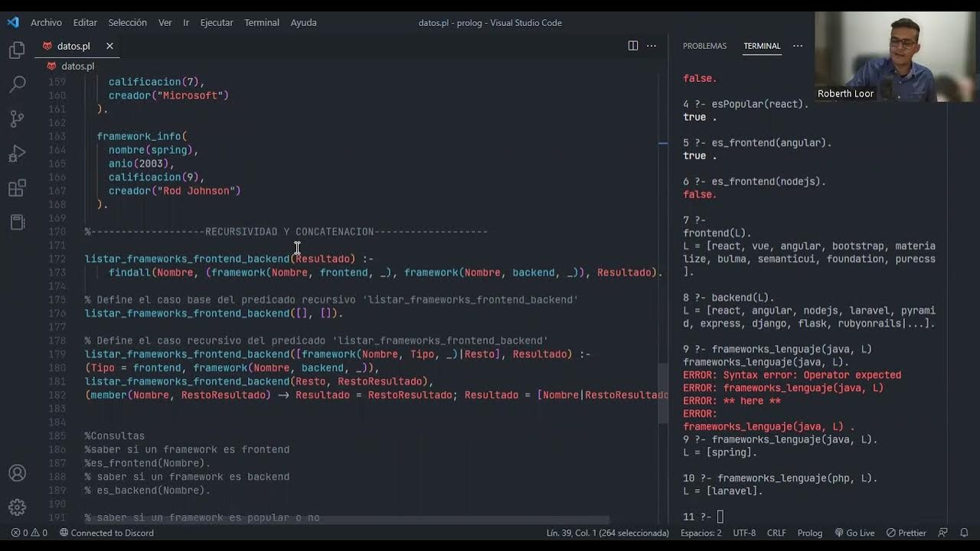Click the editor vertical scrollbar thumb
This screenshot has width=980, height=551.
click(663, 393)
